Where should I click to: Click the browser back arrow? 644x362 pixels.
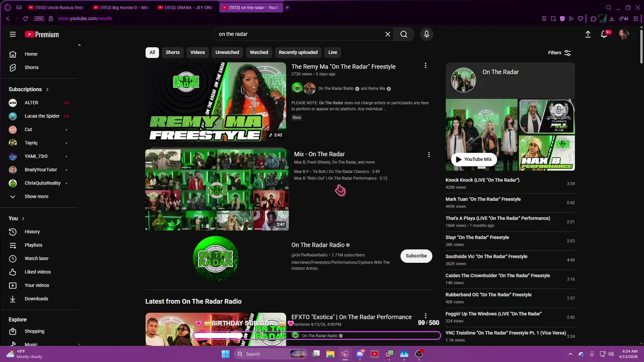point(8,19)
